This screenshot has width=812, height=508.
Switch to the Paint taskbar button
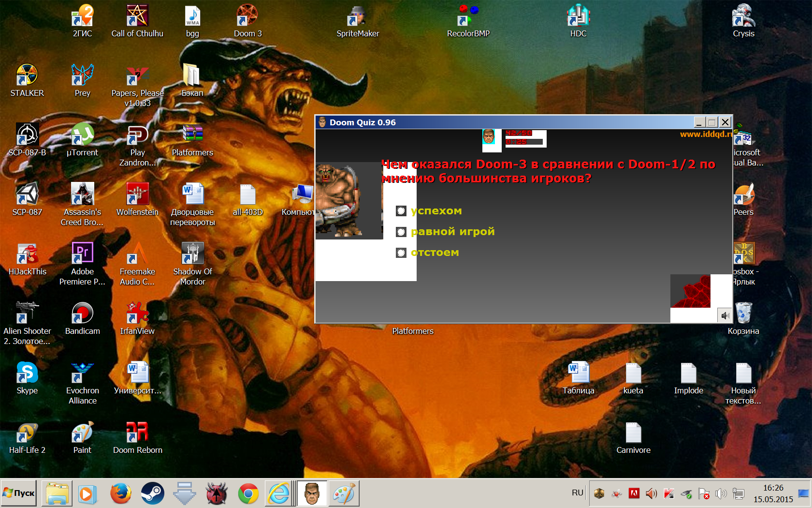pyautogui.click(x=344, y=493)
